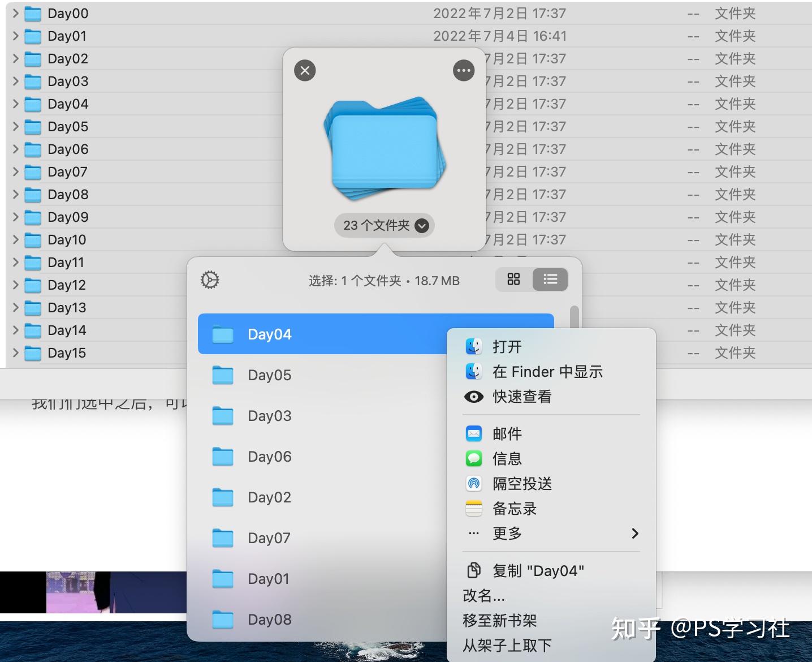Close the shelf popup with the X button
Image resolution: width=812 pixels, height=662 pixels.
(305, 71)
